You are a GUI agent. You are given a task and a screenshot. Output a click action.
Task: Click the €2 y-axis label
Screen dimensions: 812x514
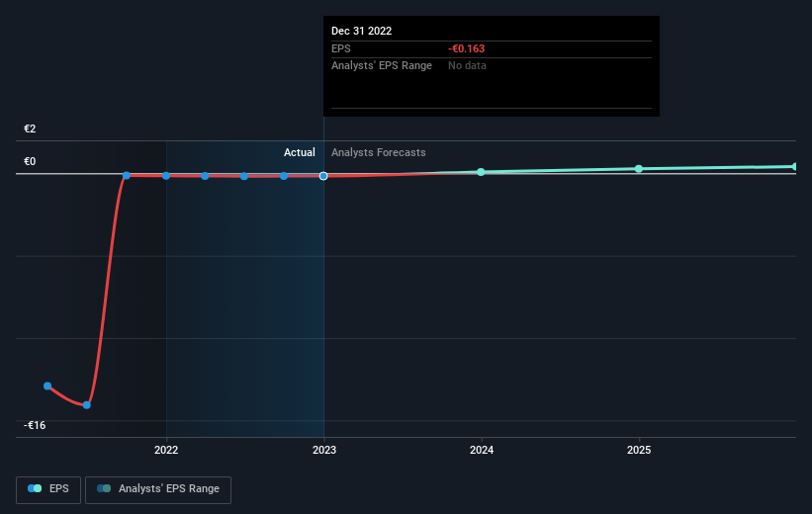coord(30,128)
